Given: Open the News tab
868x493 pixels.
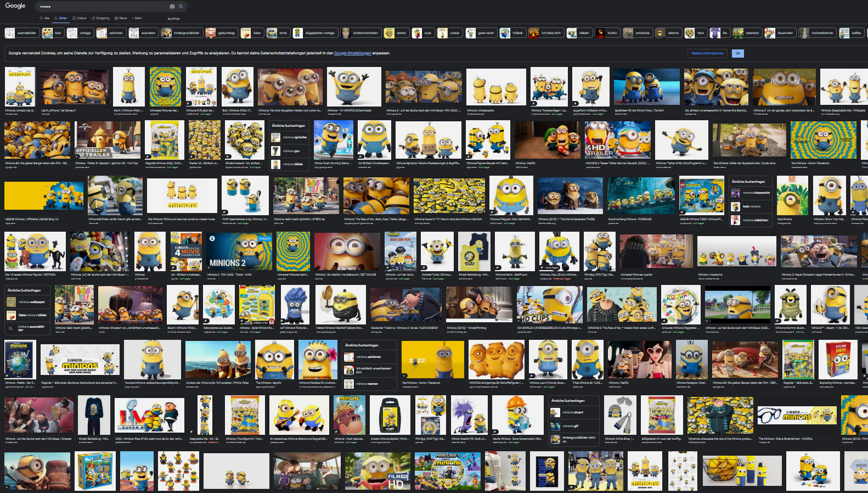Looking at the screenshot, I should pyautogui.click(x=121, y=18).
